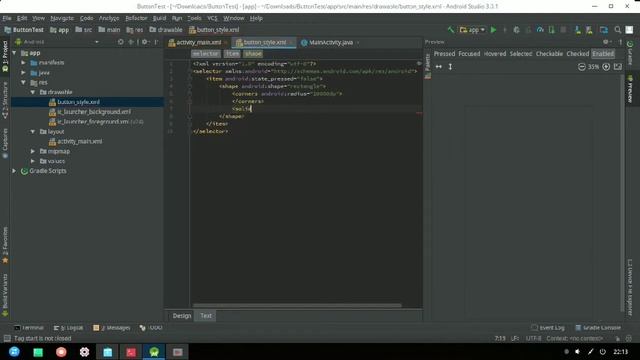Viewport: 640px width, 360px height.
Task: Toggle the Hovered state in Preview
Action: point(495,54)
